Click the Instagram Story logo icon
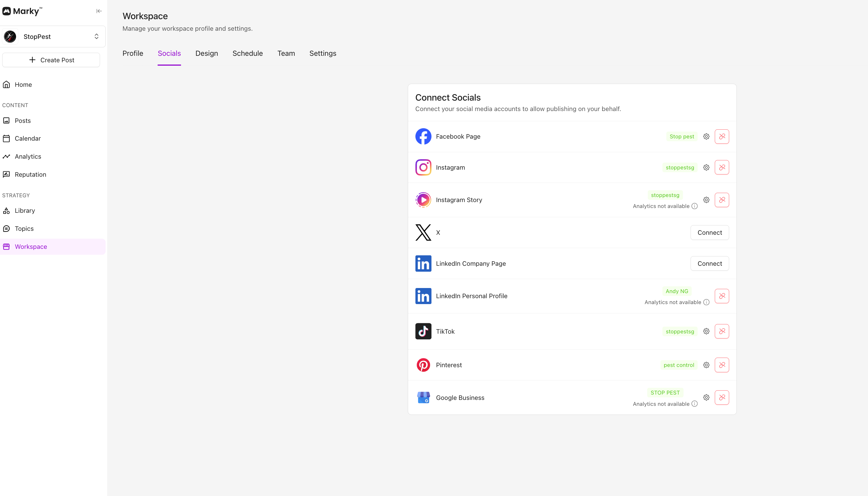 tap(423, 200)
